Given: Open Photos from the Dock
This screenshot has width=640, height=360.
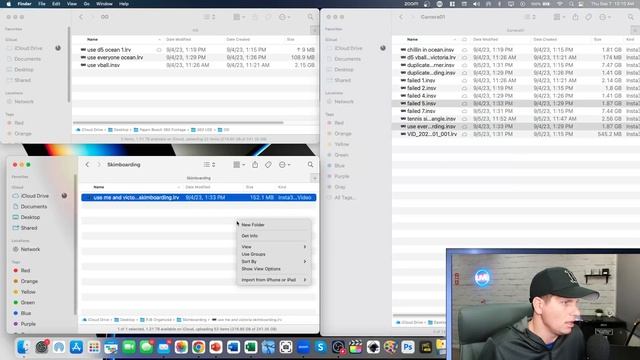Looking at the screenshot, I should (181, 347).
